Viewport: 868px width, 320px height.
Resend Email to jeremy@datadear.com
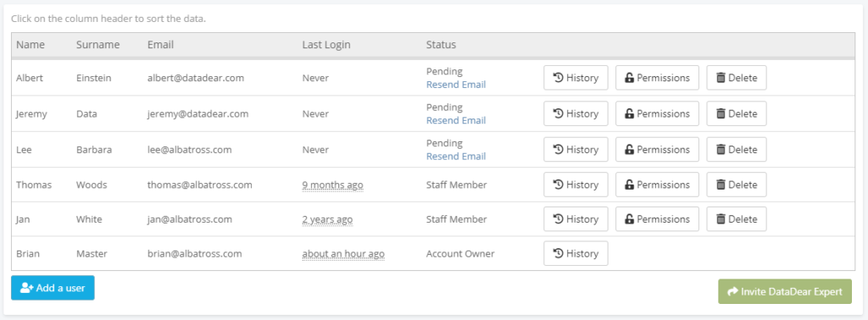click(455, 120)
